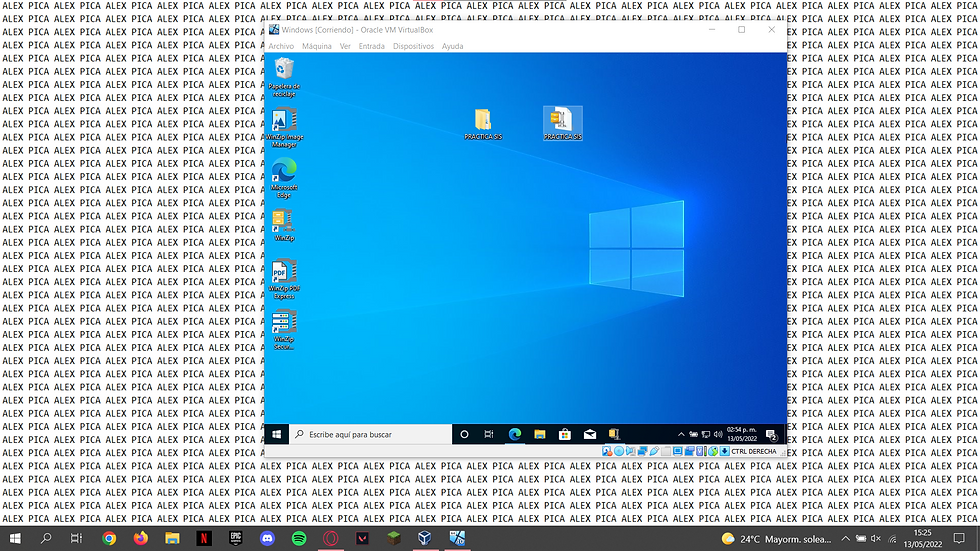Click the guest volume speaker icon
The height and width of the screenshot is (551, 980).
click(718, 434)
